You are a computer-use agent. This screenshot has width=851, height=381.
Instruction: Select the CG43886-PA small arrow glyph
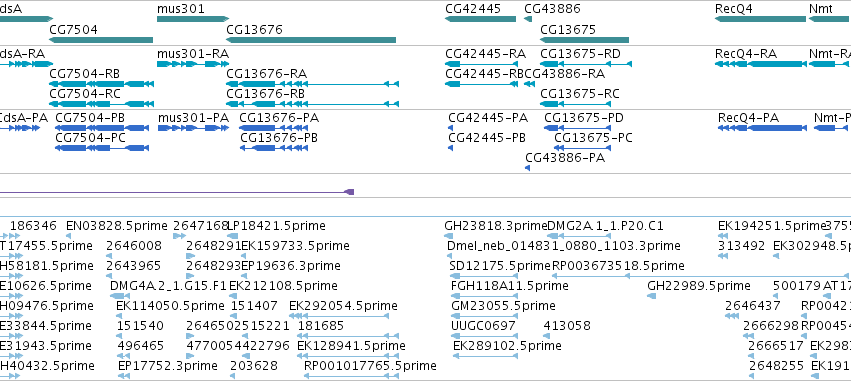point(527,168)
